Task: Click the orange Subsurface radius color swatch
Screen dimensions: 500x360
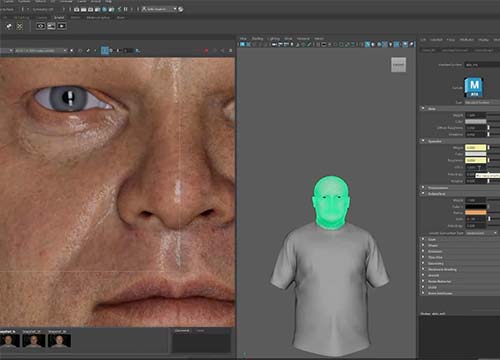Action: 476,212
